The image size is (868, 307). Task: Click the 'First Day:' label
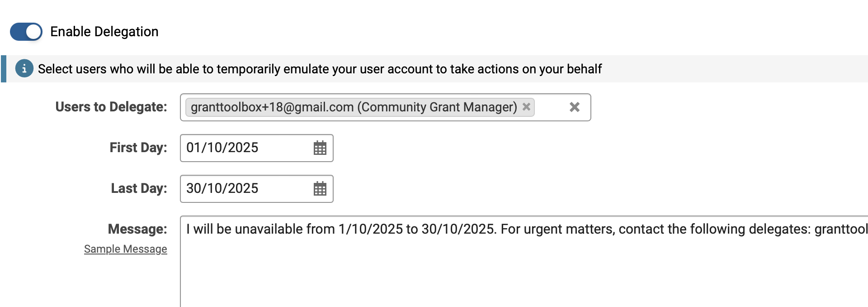(x=138, y=148)
